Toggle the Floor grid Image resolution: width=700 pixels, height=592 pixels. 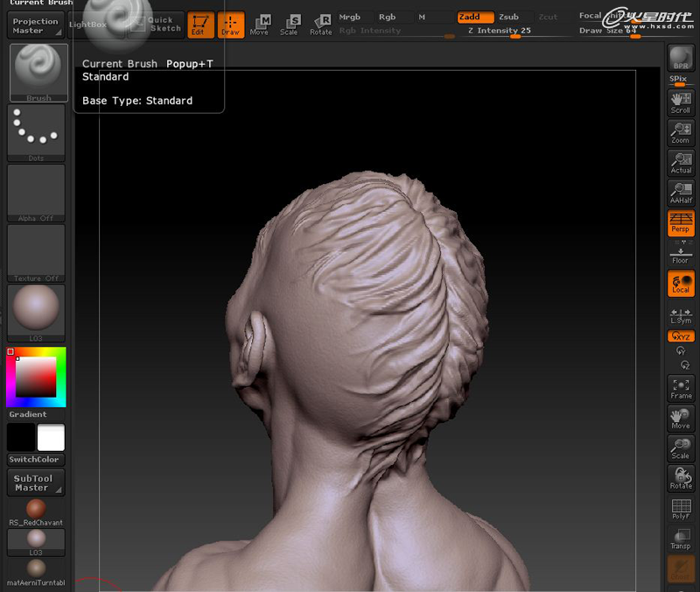[x=681, y=255]
